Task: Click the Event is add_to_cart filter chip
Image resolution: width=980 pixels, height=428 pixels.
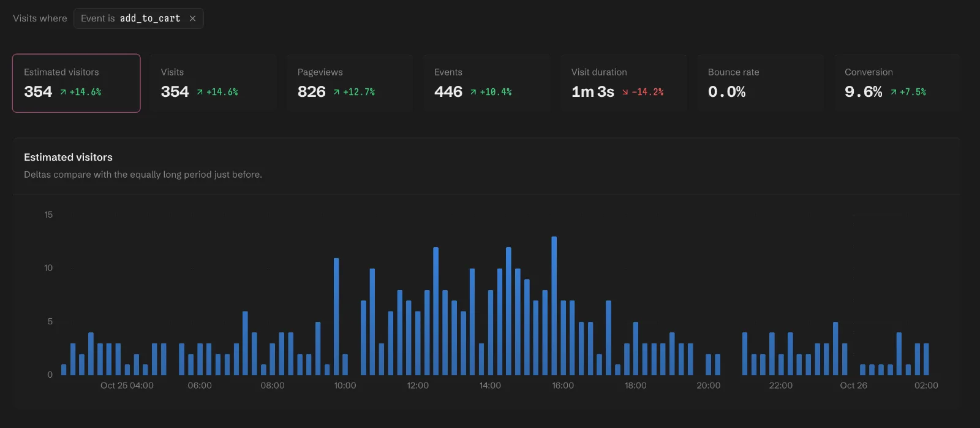Action: point(138,18)
